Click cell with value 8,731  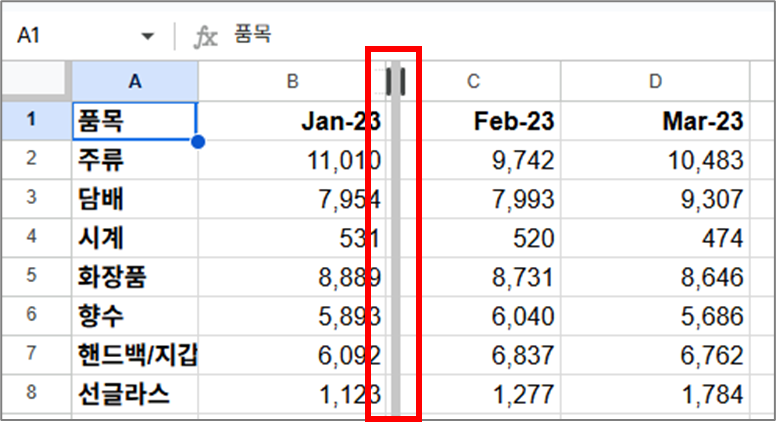(x=481, y=277)
